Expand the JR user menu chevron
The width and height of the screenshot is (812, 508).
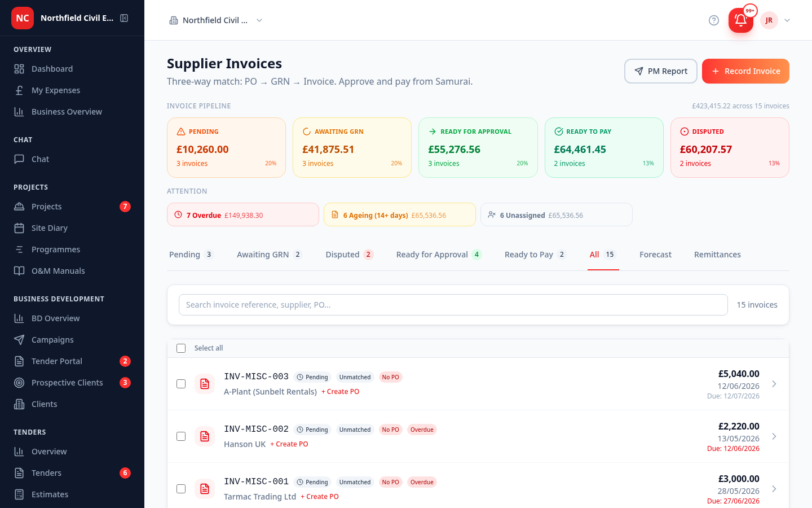coord(787,20)
